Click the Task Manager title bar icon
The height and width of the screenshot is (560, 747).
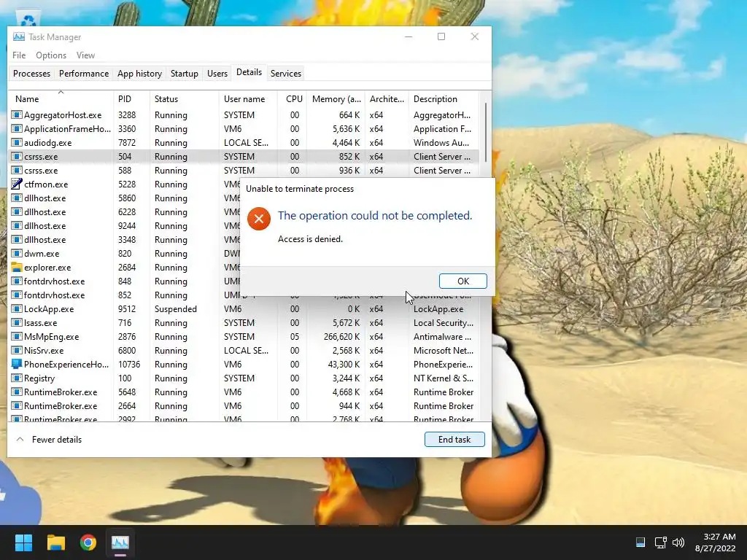click(x=18, y=36)
